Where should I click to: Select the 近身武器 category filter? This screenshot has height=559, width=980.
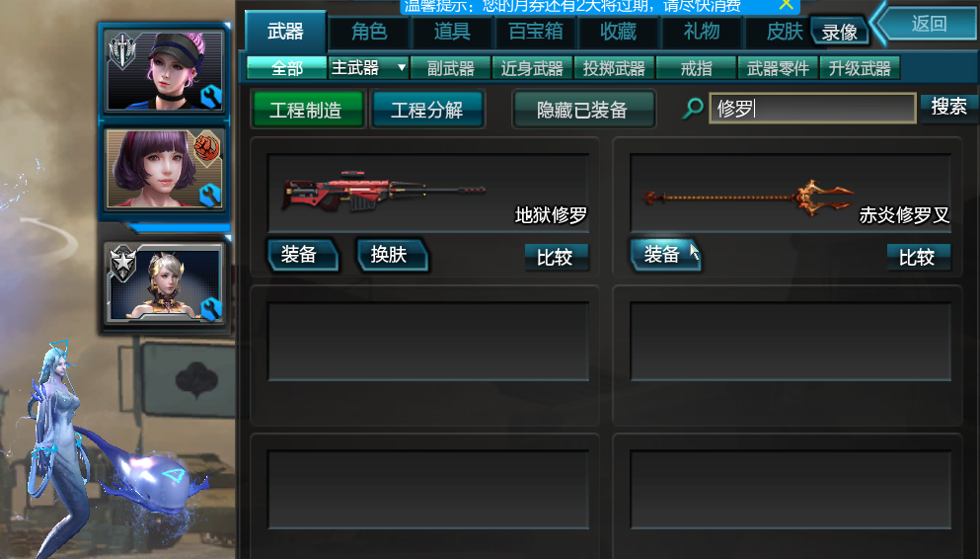[x=532, y=68]
